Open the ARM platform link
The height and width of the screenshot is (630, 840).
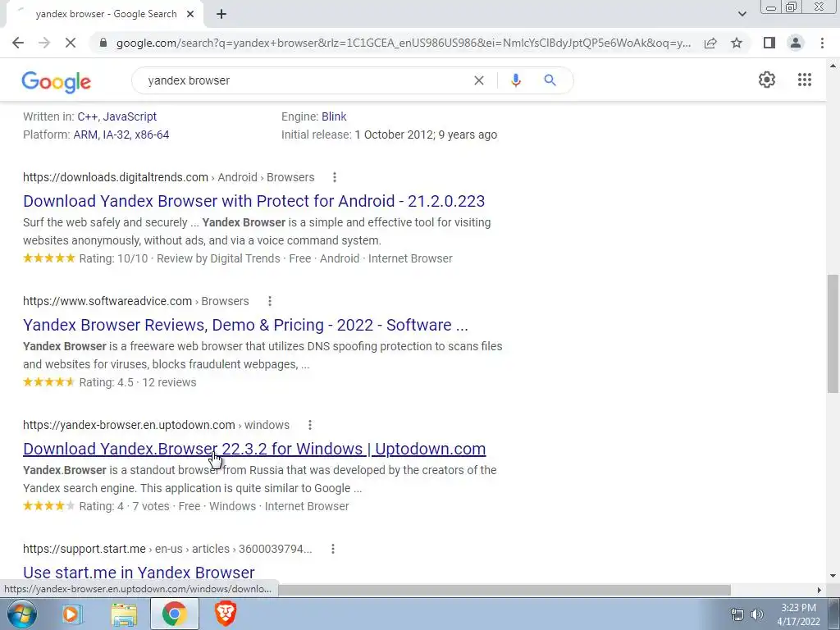(85, 135)
